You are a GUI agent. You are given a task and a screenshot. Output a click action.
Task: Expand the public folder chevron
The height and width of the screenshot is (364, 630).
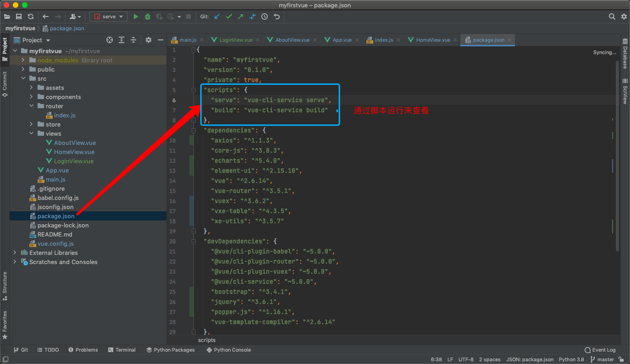point(23,69)
